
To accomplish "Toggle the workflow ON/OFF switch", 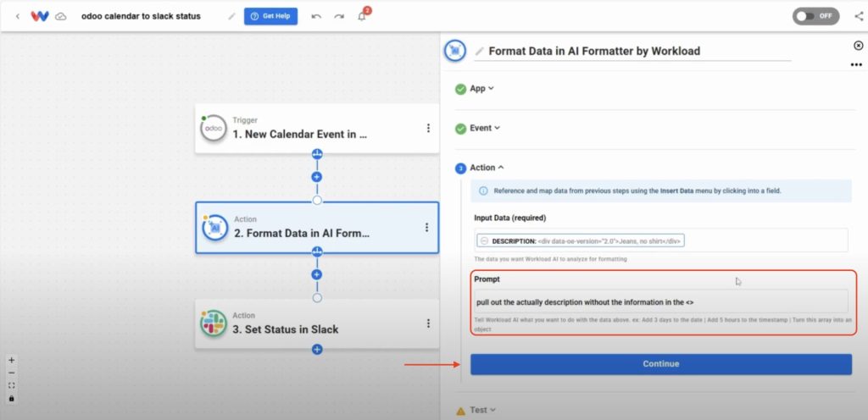I will (x=816, y=16).
